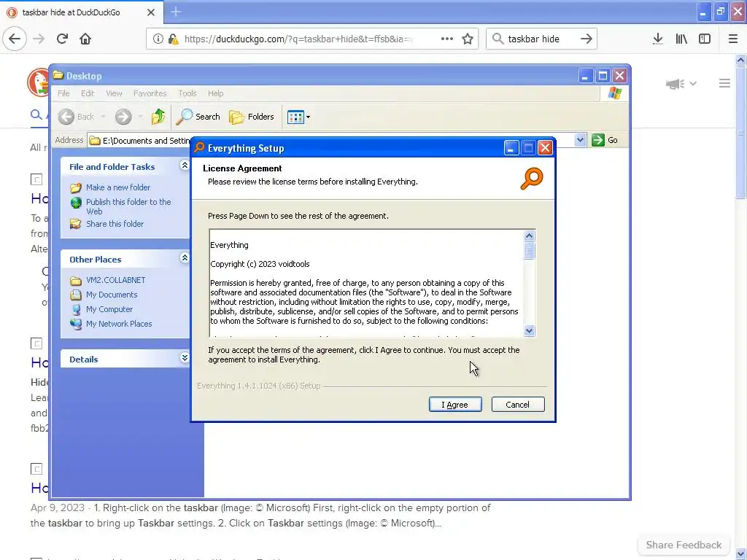Click the Explorer Back button
747x560 pixels.
76,117
